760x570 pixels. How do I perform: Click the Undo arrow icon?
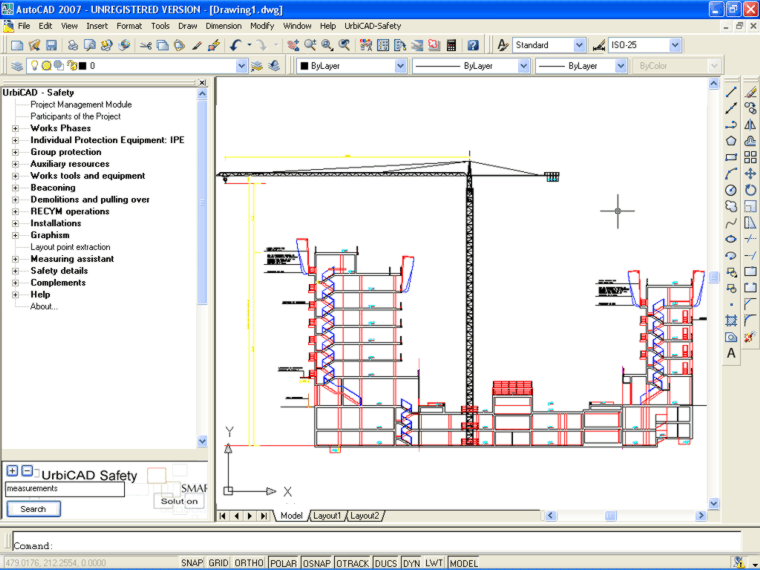pyautogui.click(x=236, y=45)
